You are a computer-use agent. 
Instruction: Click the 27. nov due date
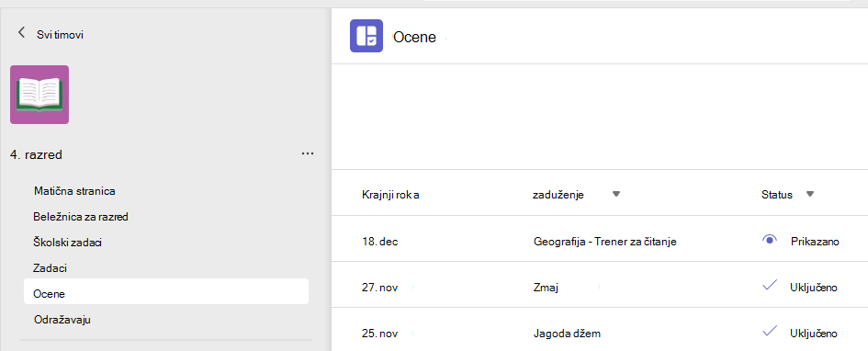379,288
